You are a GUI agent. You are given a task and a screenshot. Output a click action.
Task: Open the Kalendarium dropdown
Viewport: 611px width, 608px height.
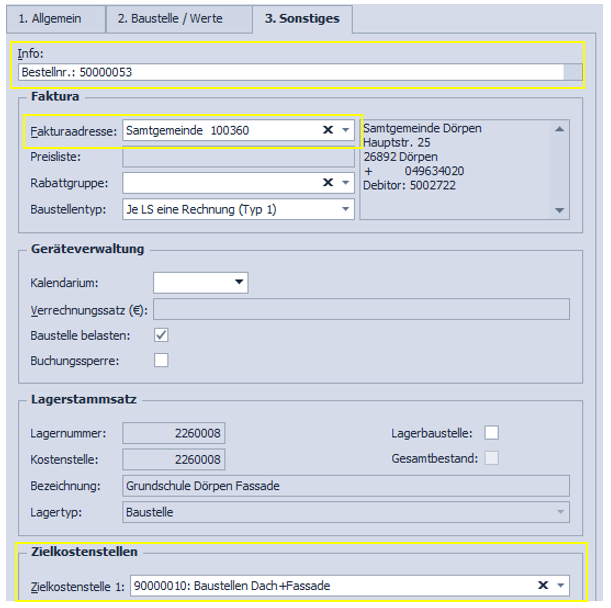238,283
